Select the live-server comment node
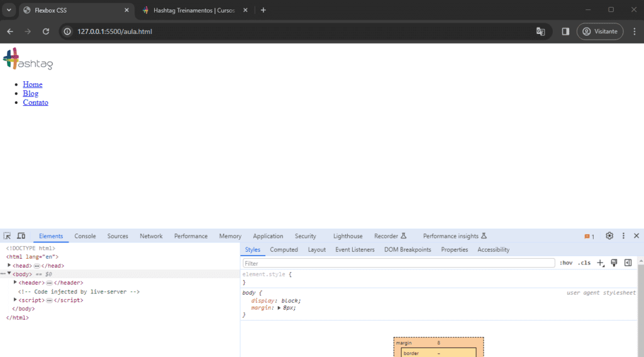This screenshot has height=357, width=644. [79, 292]
